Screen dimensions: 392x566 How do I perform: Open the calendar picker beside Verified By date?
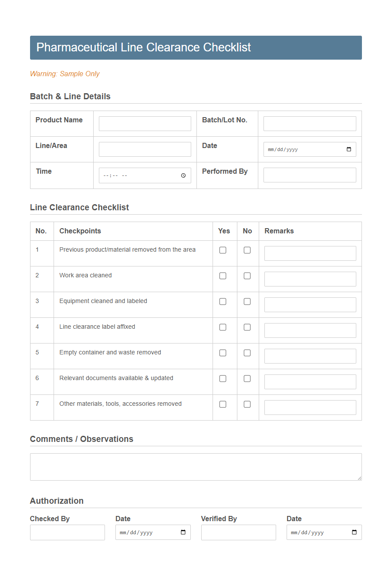(x=354, y=532)
